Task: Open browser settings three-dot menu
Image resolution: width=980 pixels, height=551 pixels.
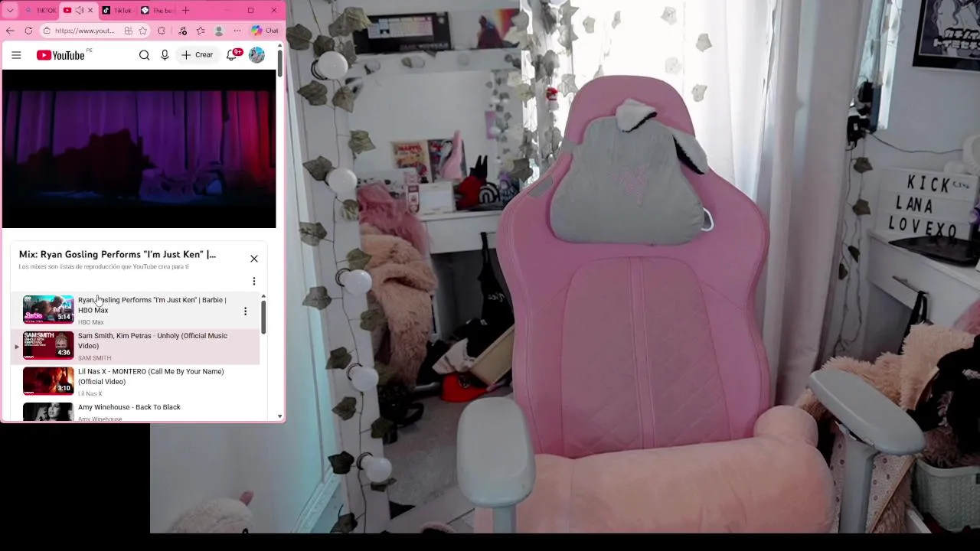Action: [237, 31]
